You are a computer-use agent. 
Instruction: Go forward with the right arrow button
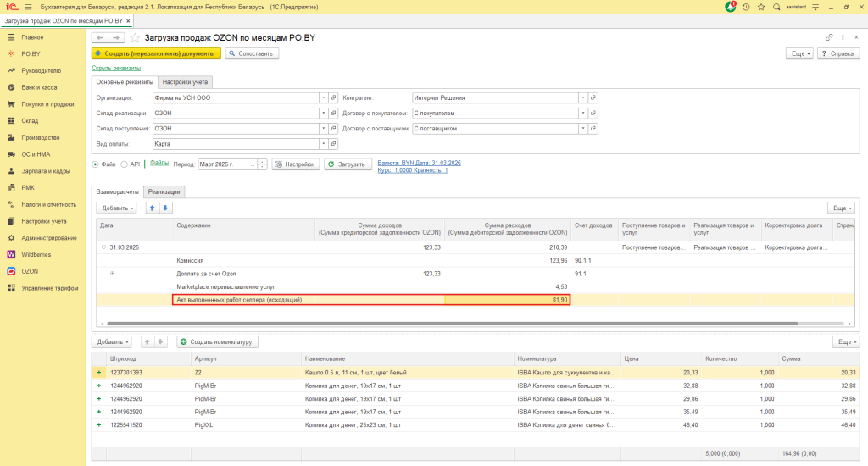[115, 37]
